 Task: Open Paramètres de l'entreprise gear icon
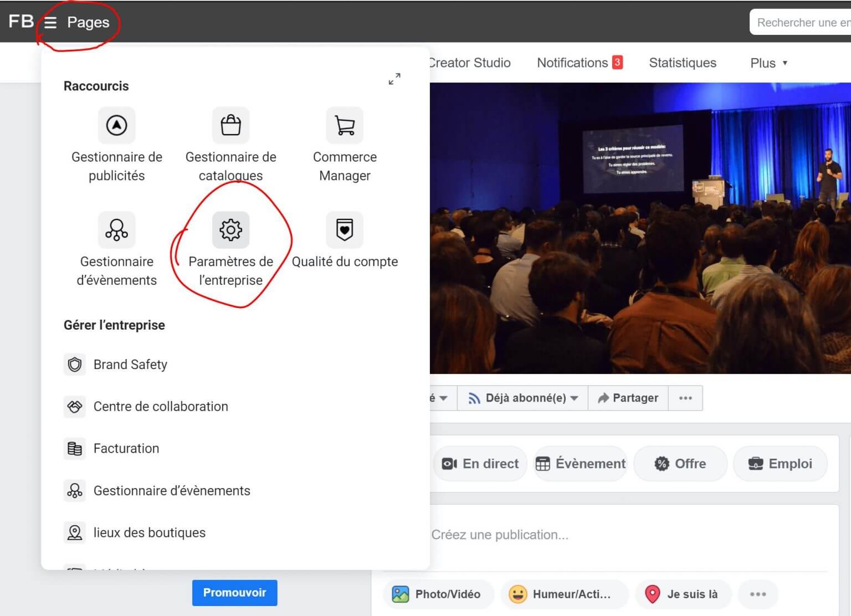(230, 230)
